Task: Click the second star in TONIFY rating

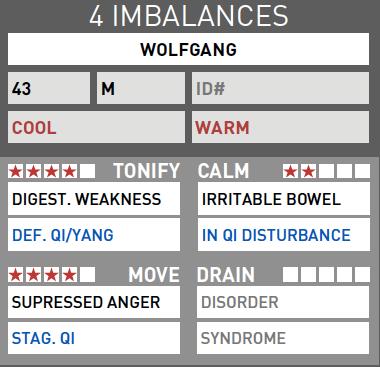Action: [33, 171]
